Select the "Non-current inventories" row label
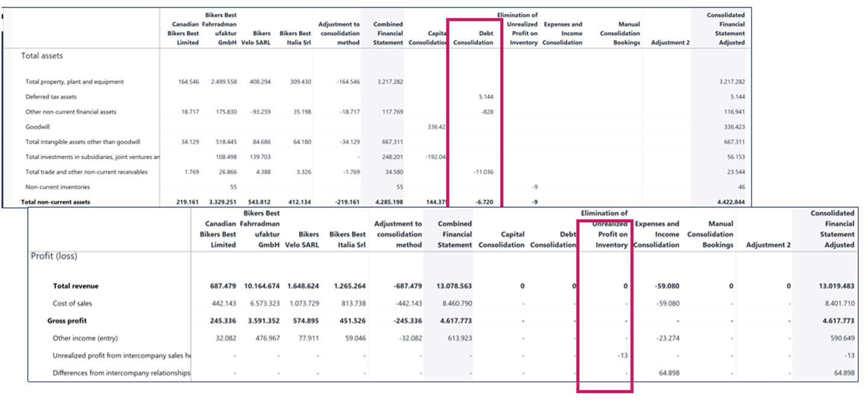868x401 pixels. tap(55, 187)
